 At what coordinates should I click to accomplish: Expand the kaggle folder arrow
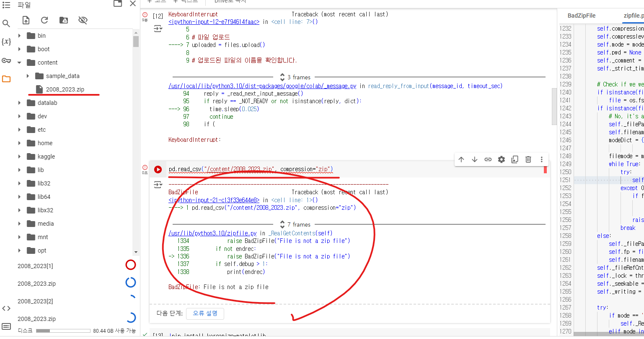pos(19,156)
